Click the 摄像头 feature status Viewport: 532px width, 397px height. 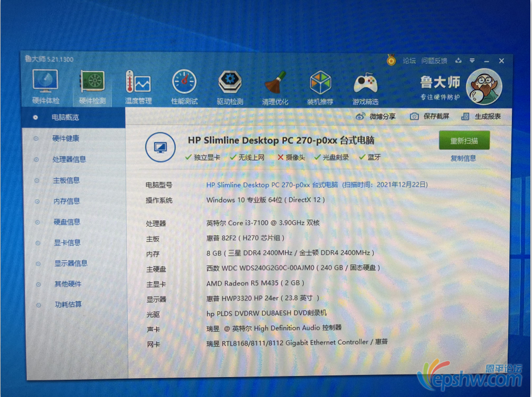(x=292, y=157)
